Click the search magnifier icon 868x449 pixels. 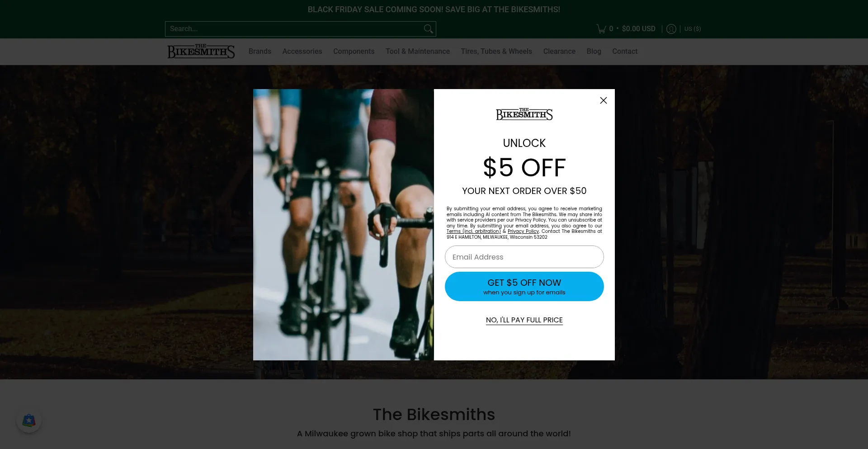[428, 29]
